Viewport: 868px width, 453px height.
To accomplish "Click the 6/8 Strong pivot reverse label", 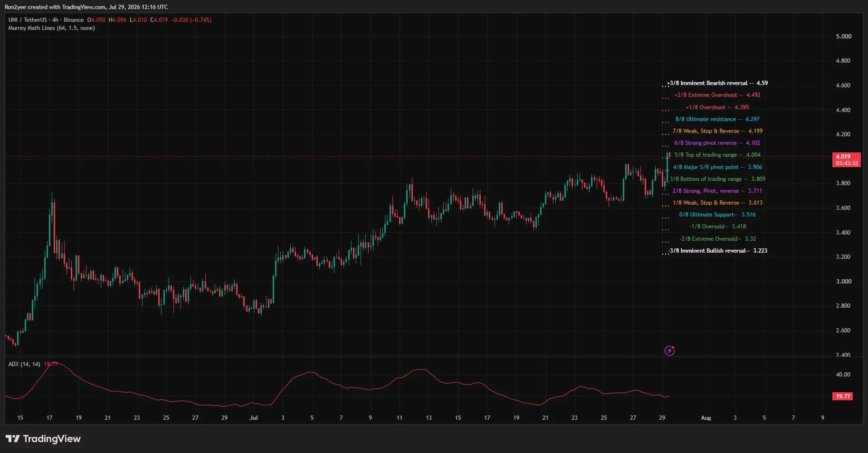I will coord(717,143).
